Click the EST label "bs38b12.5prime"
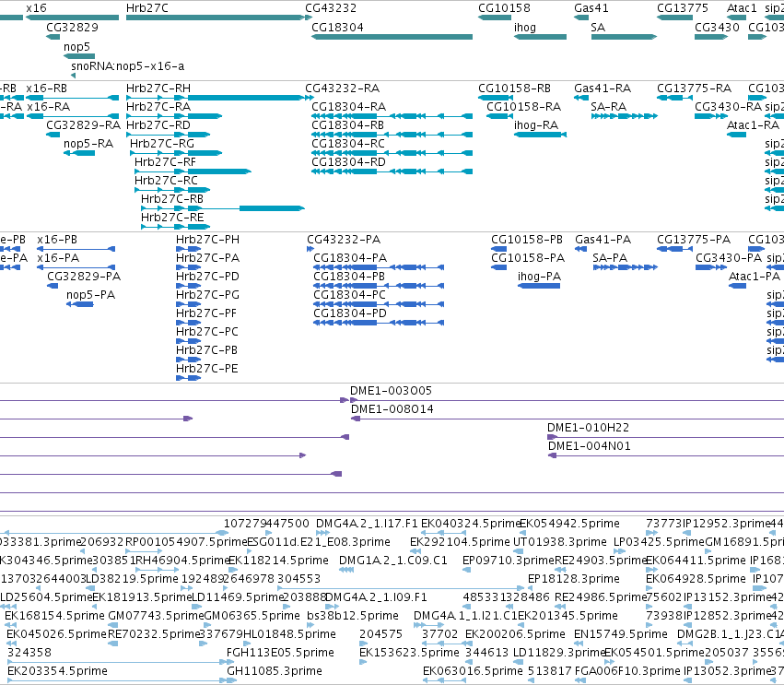 pos(353,616)
